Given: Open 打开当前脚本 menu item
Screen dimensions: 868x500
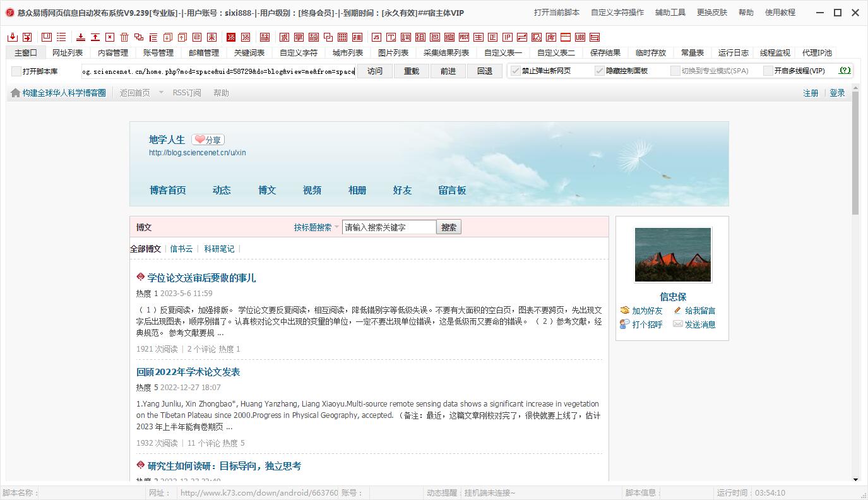Looking at the screenshot, I should (x=557, y=13).
